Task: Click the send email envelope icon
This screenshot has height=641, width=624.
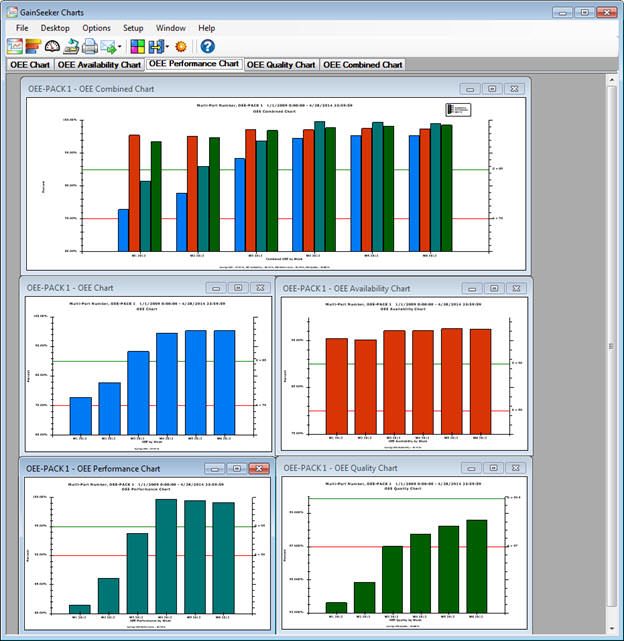Action: [x=107, y=46]
